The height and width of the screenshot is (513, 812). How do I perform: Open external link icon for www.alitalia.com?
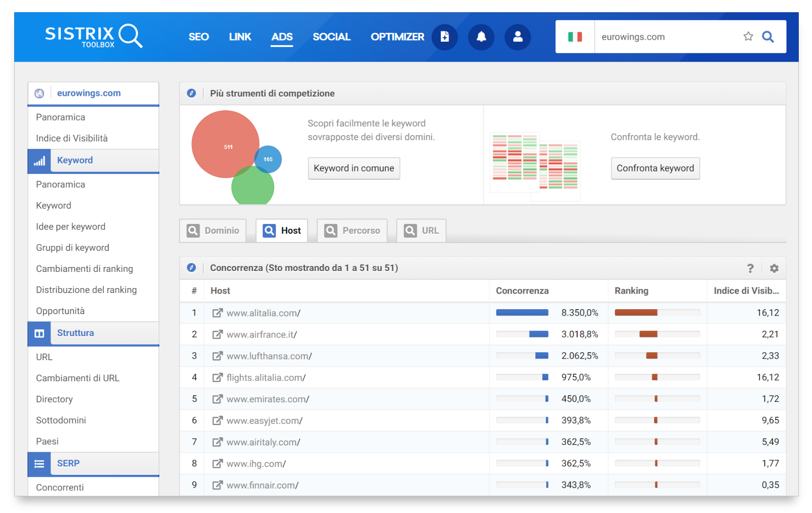coord(217,313)
